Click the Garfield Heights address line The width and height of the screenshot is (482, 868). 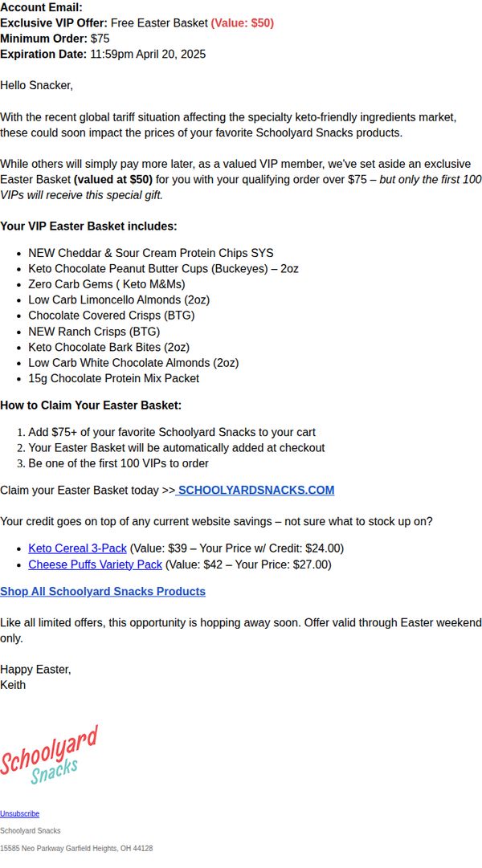(76, 848)
